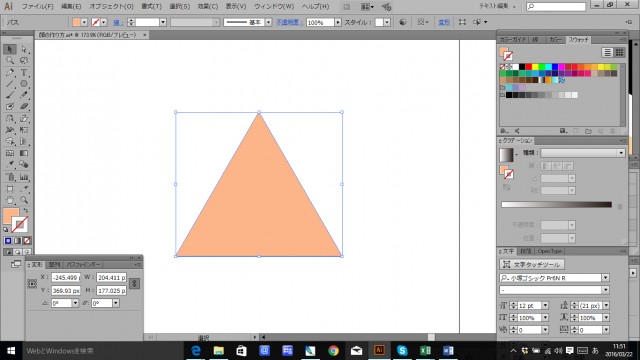Viewport: 640px width, 360px height.
Task: Open the brush definition 基本 dropdown
Action: coord(268,22)
